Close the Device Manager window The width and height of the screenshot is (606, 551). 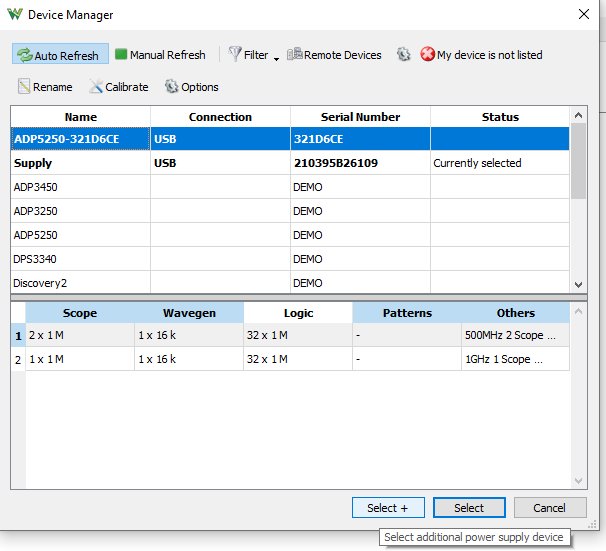tap(584, 14)
